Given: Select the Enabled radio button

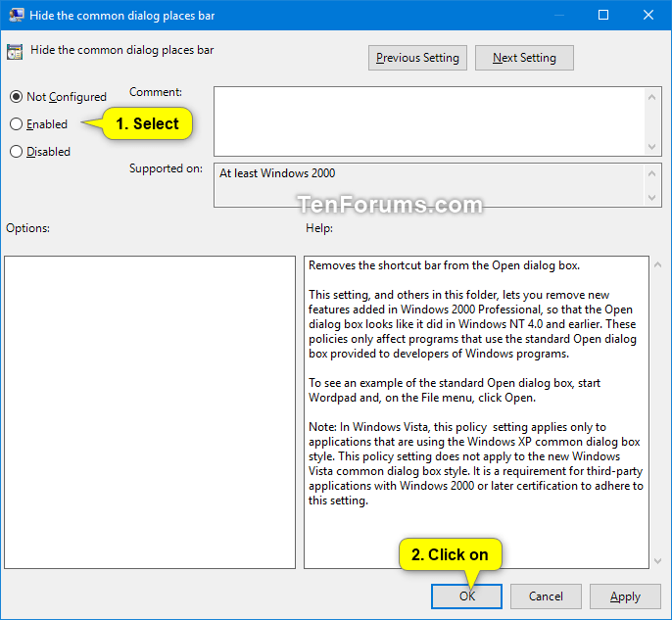Looking at the screenshot, I should pos(38,124).
